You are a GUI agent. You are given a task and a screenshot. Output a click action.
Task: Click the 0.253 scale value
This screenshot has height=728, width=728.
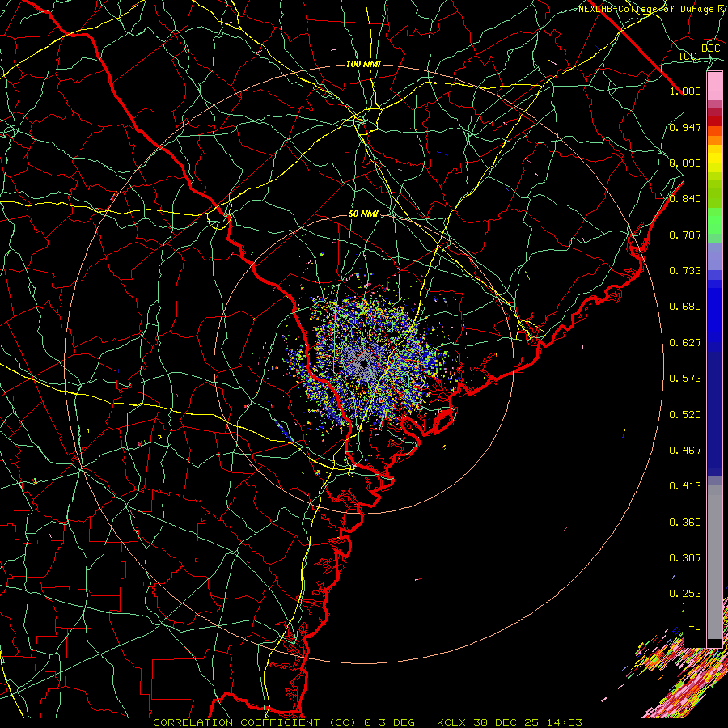685,594
